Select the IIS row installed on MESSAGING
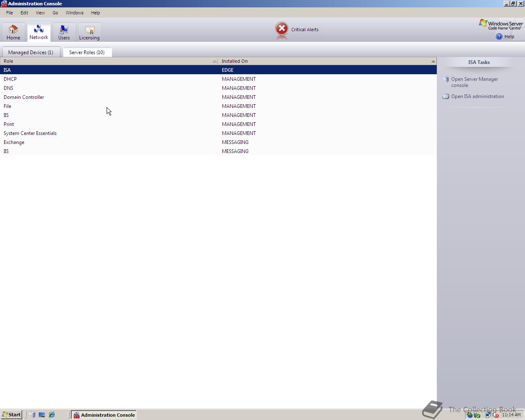Viewport: 525px width, 420px height. tap(218, 151)
